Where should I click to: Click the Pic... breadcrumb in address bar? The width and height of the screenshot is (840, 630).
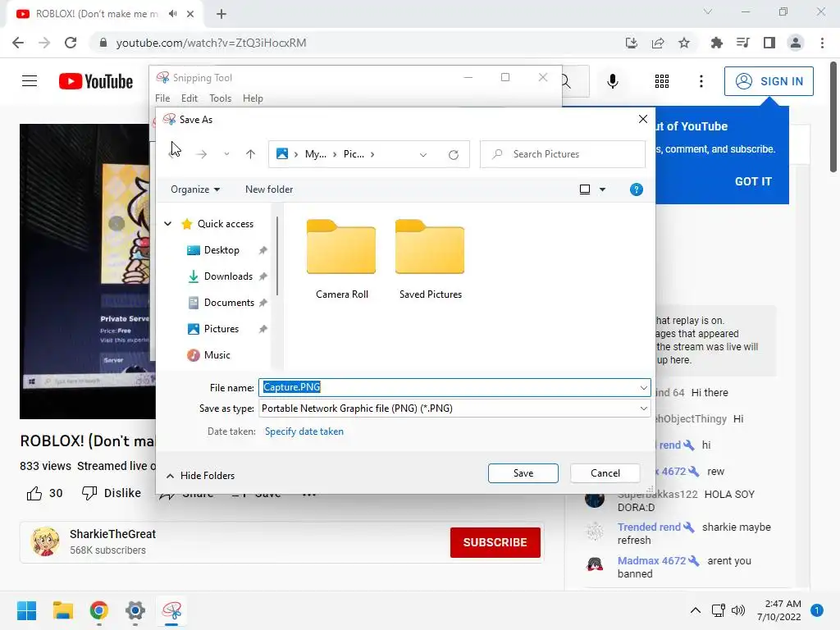pos(354,154)
